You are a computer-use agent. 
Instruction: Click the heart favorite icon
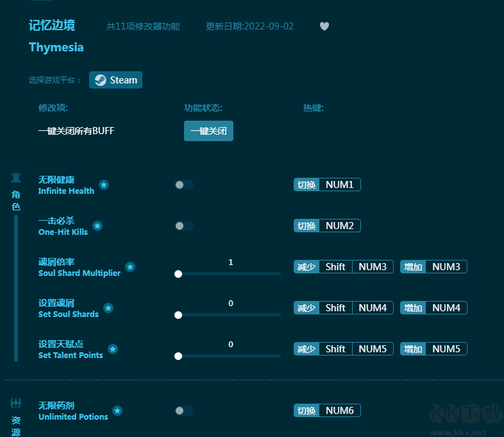pyautogui.click(x=324, y=26)
